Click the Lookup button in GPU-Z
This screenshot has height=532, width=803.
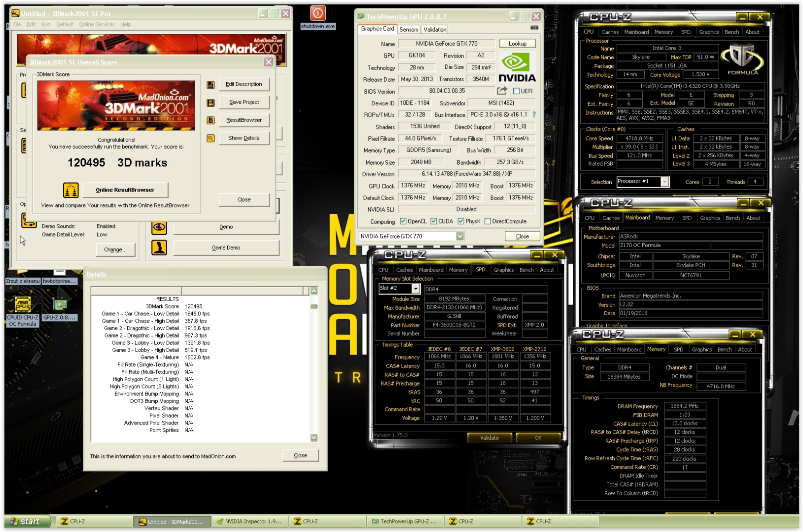point(518,44)
